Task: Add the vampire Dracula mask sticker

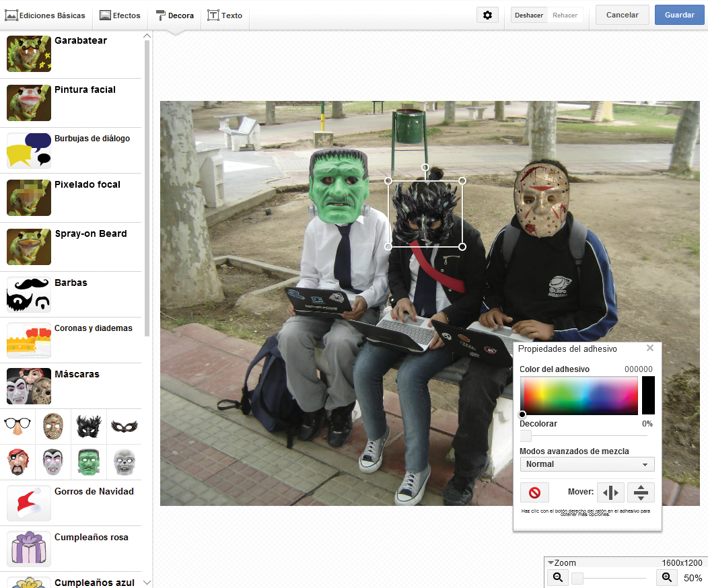Action: point(52,462)
